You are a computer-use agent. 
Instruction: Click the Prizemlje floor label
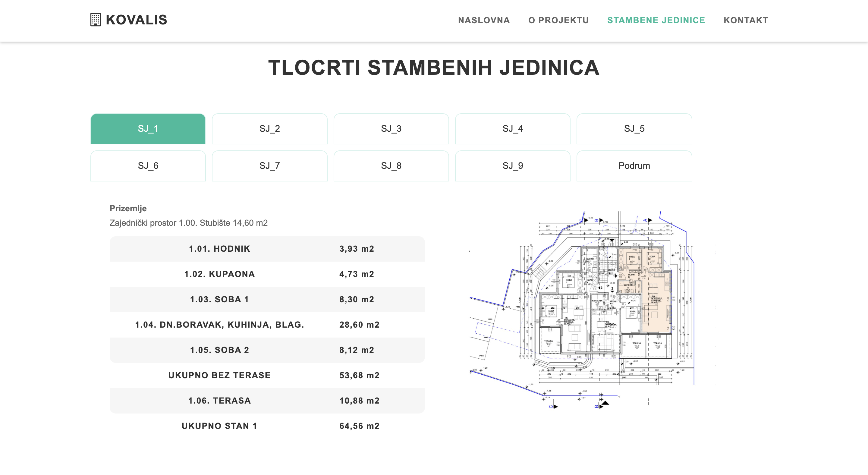coord(128,208)
